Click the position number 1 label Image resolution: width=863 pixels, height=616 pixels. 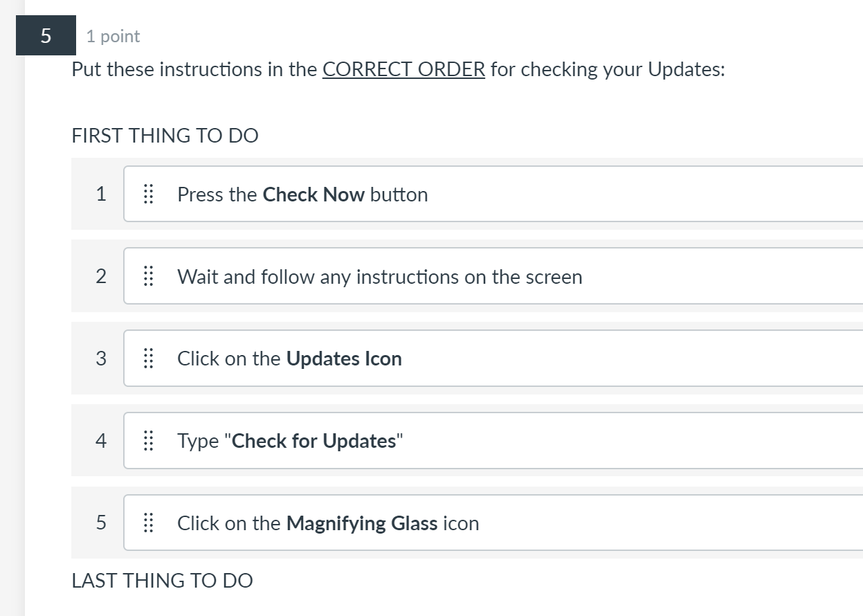tap(101, 194)
